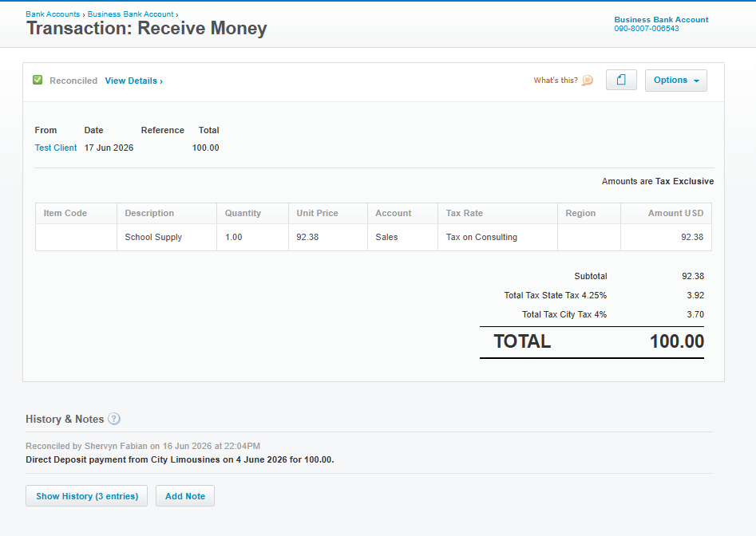Open the History & Notes help icon
This screenshot has height=536, width=756.
(114, 419)
